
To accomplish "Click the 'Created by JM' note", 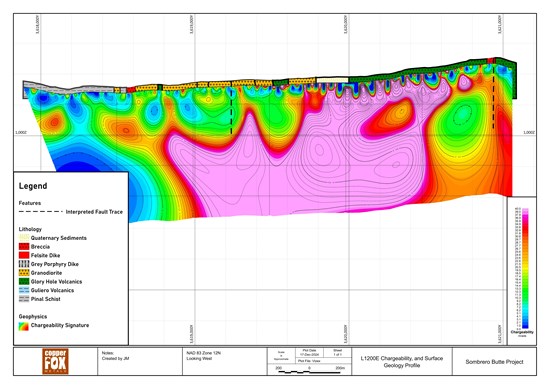I will click(x=115, y=358).
